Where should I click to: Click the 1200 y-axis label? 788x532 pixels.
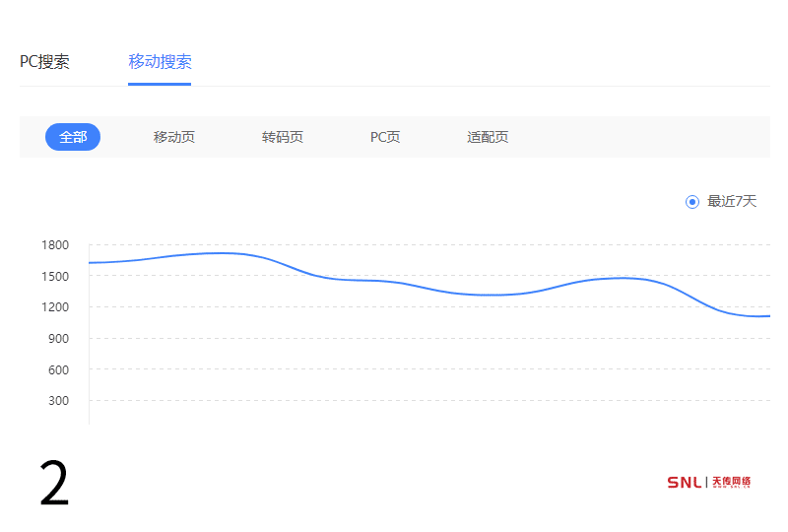point(55,307)
